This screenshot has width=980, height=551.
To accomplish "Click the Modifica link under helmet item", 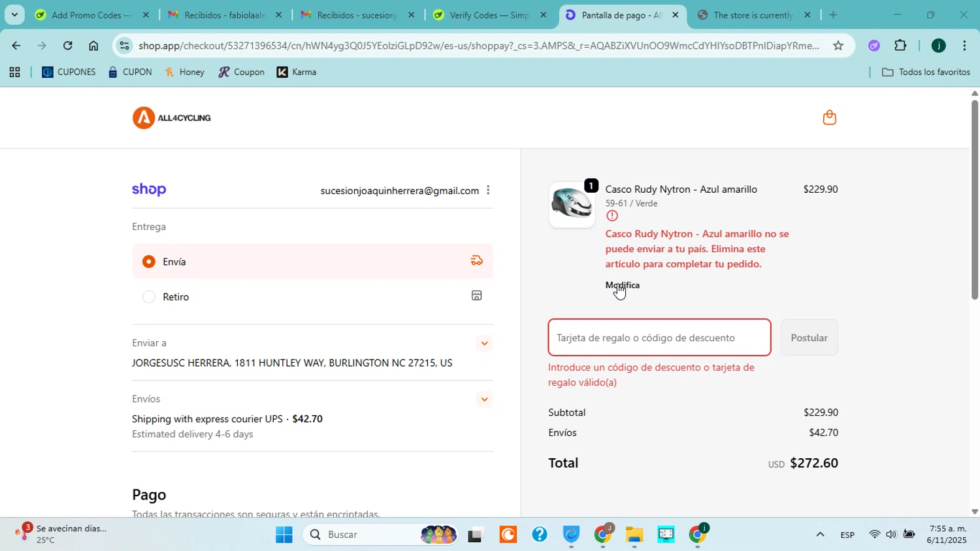I will tap(623, 285).
